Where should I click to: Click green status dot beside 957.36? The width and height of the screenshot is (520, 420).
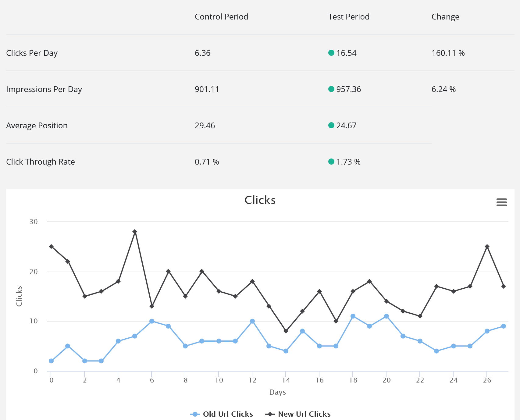331,89
